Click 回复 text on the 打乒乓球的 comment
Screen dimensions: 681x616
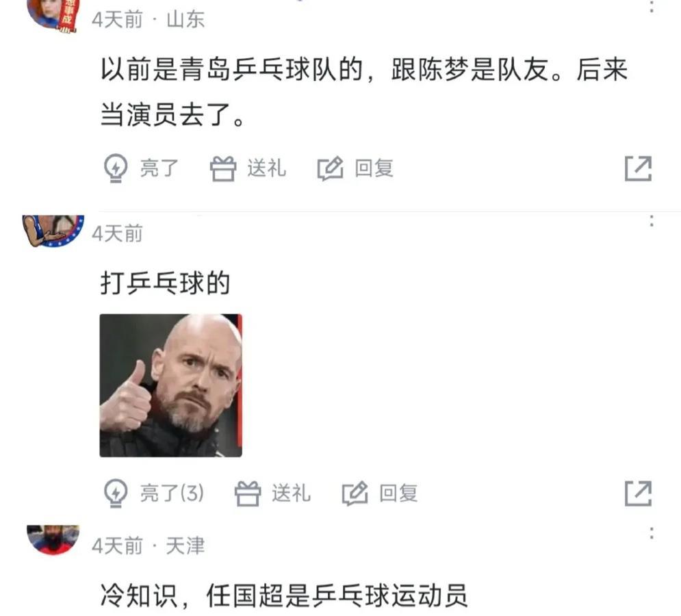click(x=398, y=493)
